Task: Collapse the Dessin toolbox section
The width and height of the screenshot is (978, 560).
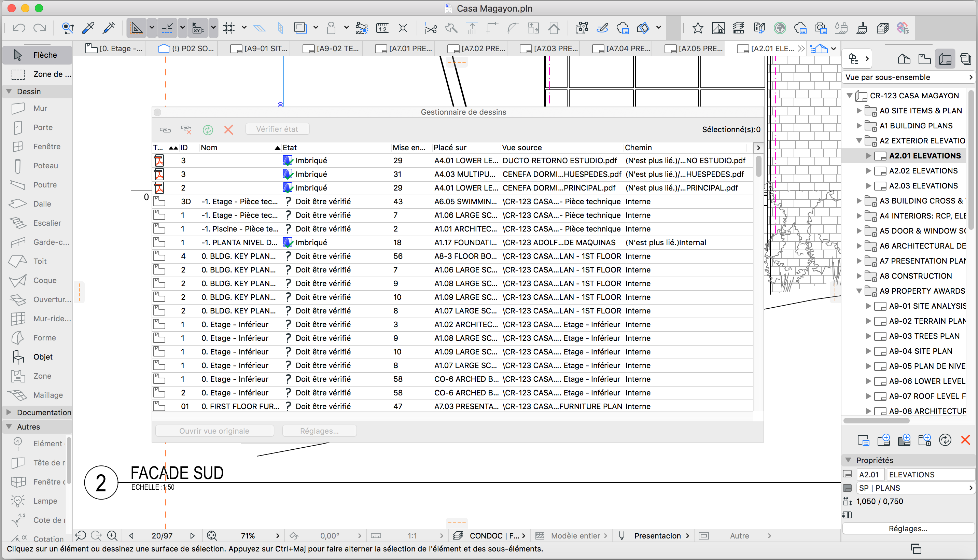Action: [x=9, y=92]
